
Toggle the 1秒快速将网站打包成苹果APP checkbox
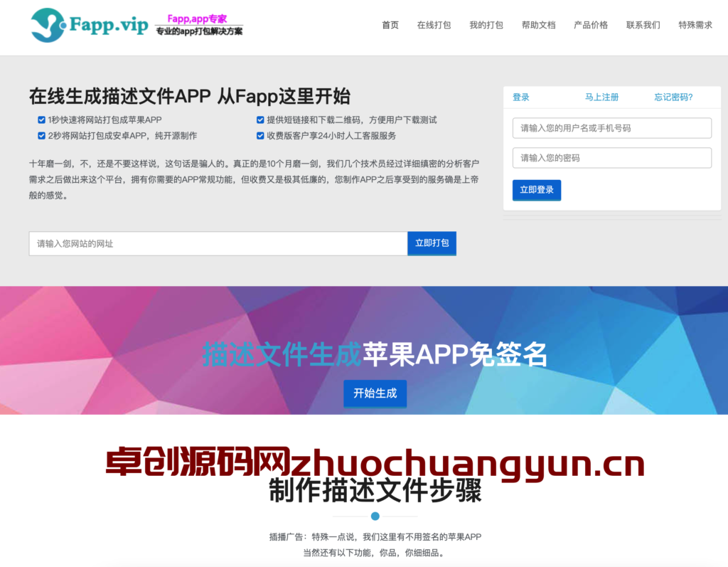(x=41, y=120)
